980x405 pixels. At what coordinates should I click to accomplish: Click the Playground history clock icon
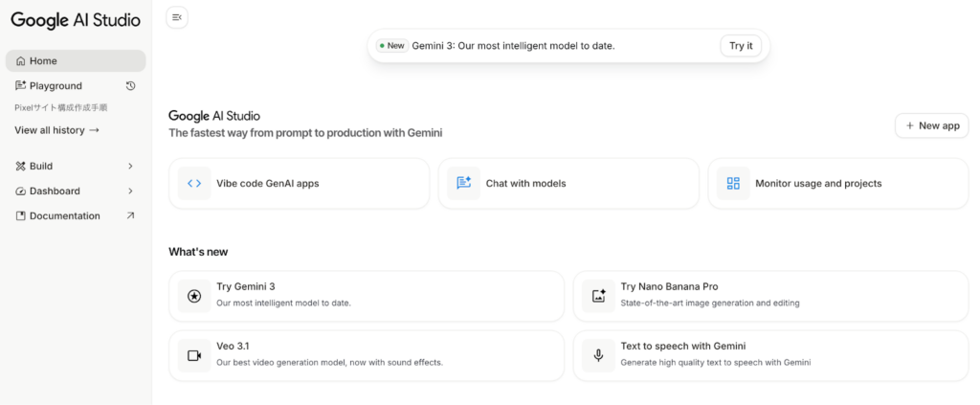coord(130,85)
